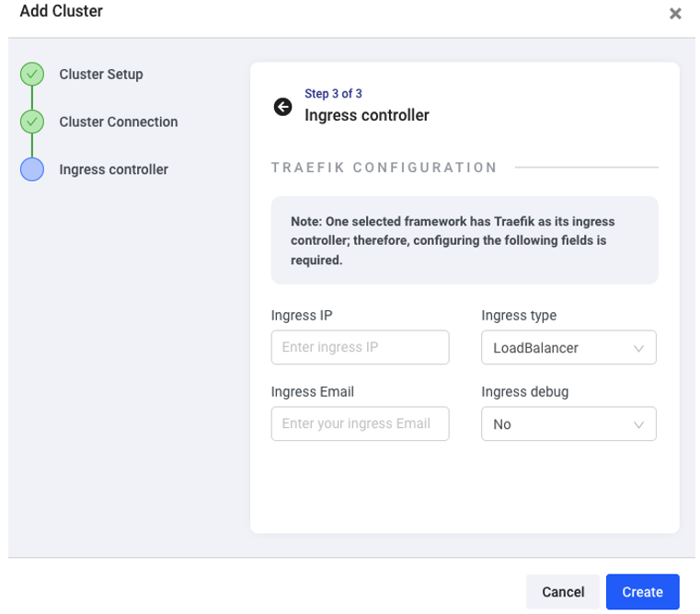Viewport: 700px width, 614px height.
Task: Click the Add Cluster dialog title
Action: coord(62,12)
